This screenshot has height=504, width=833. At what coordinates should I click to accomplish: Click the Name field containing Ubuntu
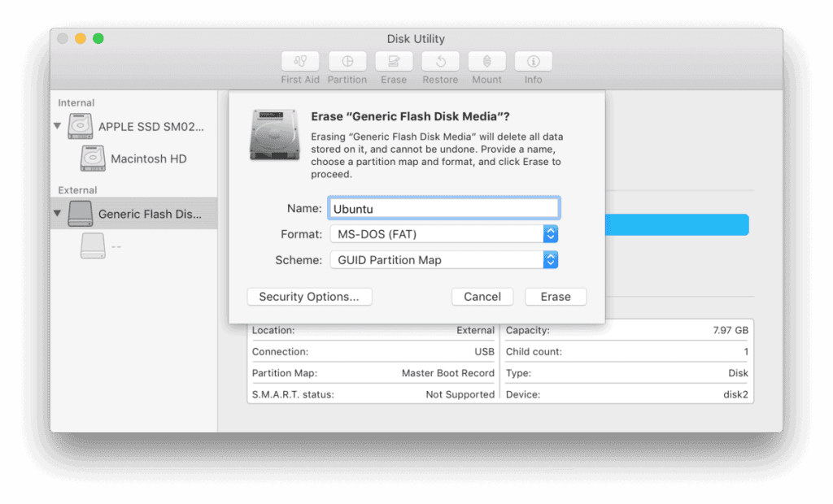pyautogui.click(x=443, y=208)
